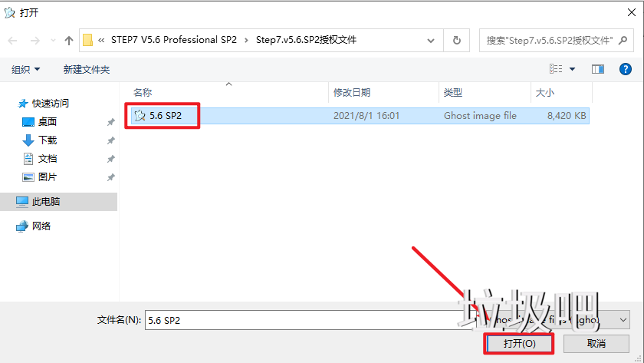This screenshot has width=644, height=363.
Task: Click the 取消 button
Action: pyautogui.click(x=596, y=343)
